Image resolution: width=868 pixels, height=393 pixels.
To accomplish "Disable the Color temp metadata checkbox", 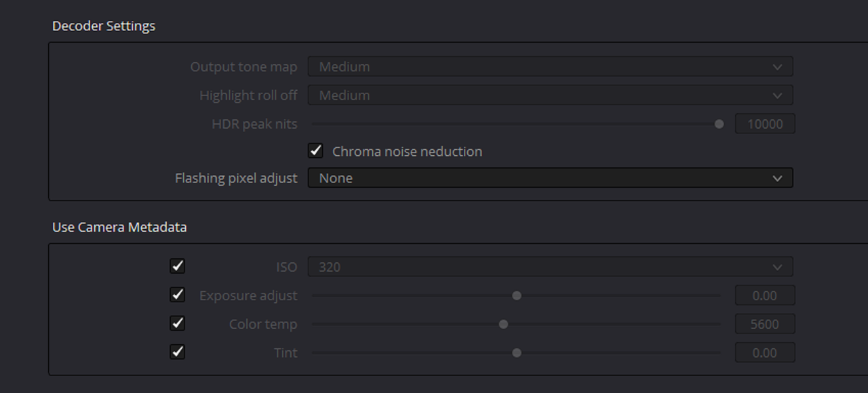I will pyautogui.click(x=177, y=324).
